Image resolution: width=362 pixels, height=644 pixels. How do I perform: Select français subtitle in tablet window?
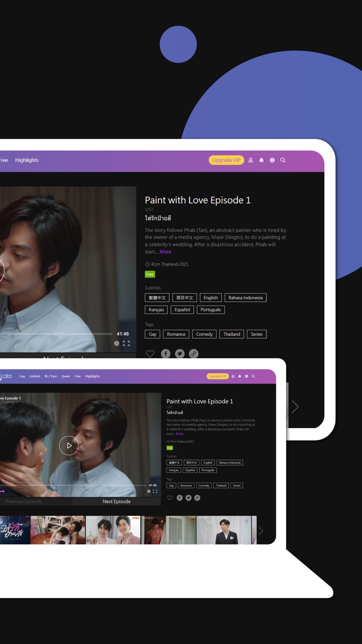[x=156, y=309]
